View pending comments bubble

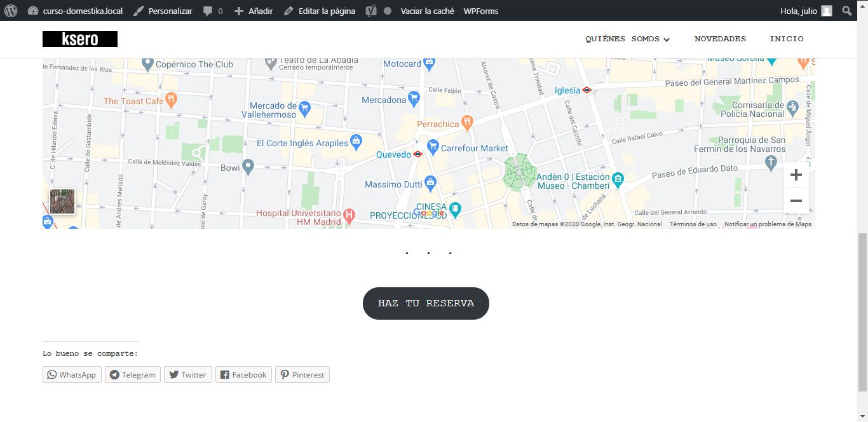pos(213,11)
